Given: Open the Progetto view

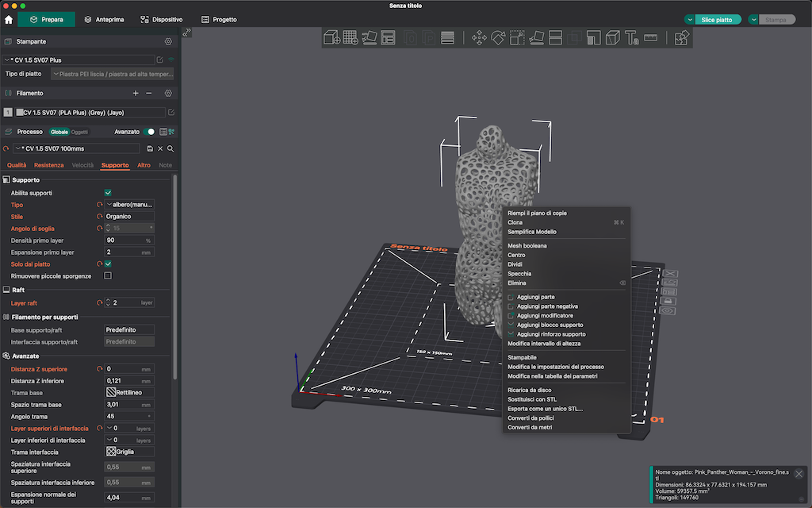Looking at the screenshot, I should (x=219, y=20).
